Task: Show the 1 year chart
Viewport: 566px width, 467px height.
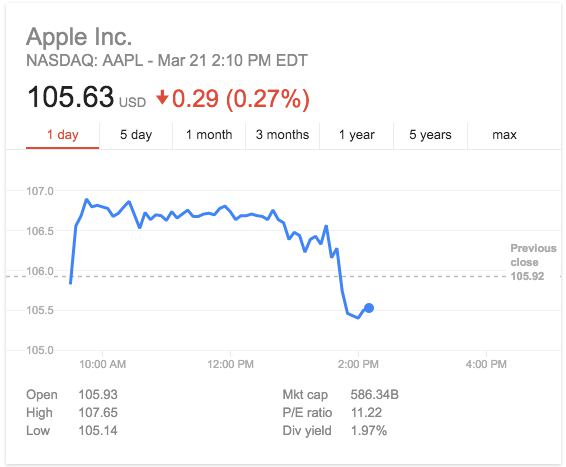Action: [x=357, y=135]
